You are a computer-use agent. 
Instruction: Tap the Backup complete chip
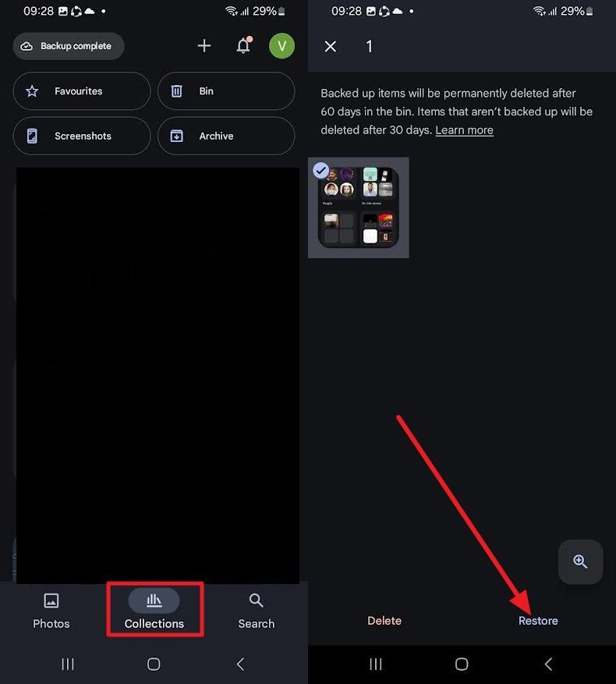coord(69,46)
